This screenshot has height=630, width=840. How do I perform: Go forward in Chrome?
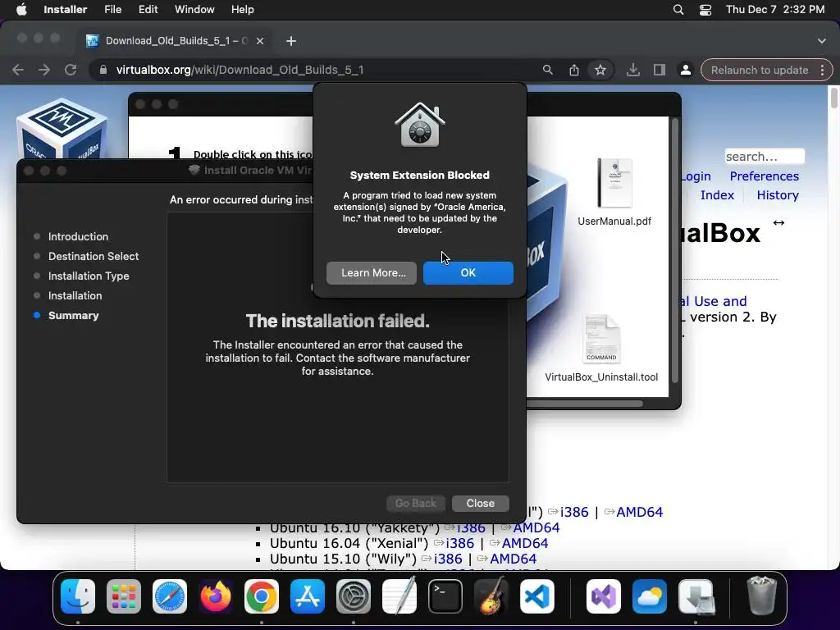(44, 70)
